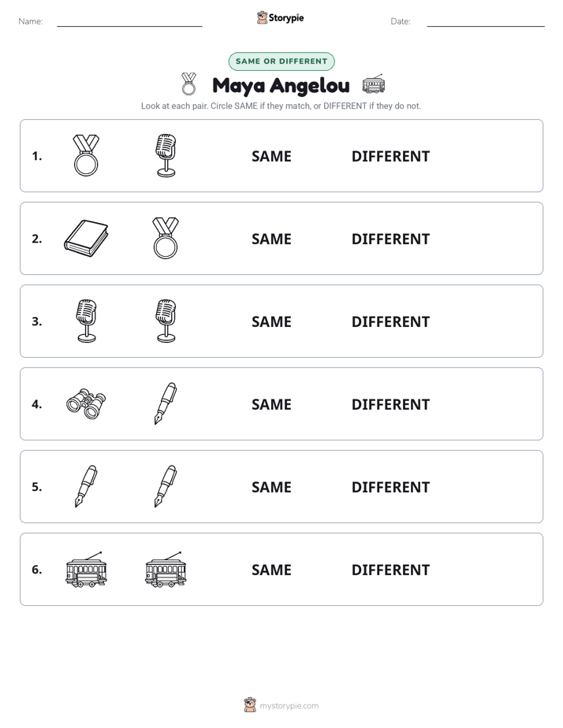Viewport: 563px width, 728px height.
Task: Choose SAME for pair 3
Action: pyautogui.click(x=271, y=321)
